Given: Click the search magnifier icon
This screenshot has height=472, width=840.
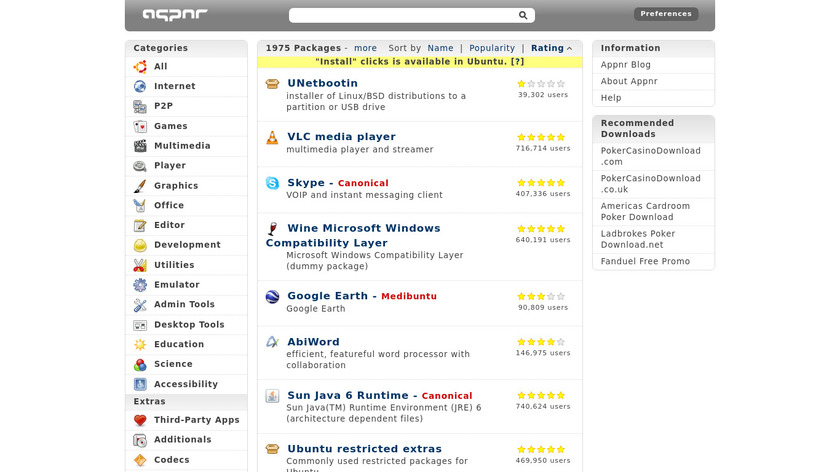Looking at the screenshot, I should click(523, 15).
